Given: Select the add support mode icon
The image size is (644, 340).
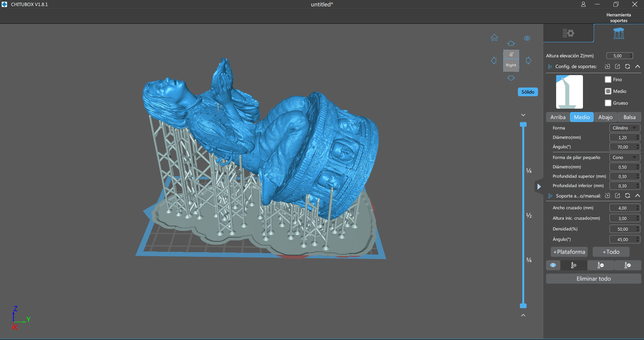Looking at the screenshot, I should click(x=574, y=265).
